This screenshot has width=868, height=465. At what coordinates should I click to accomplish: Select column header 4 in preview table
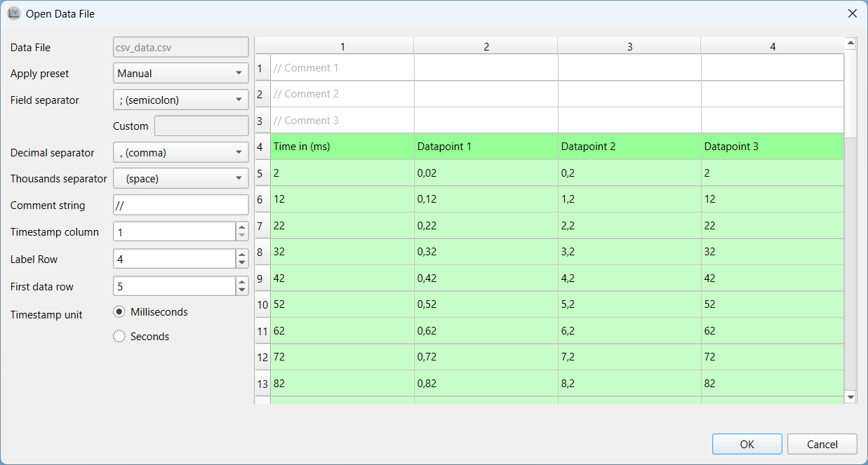coord(773,46)
